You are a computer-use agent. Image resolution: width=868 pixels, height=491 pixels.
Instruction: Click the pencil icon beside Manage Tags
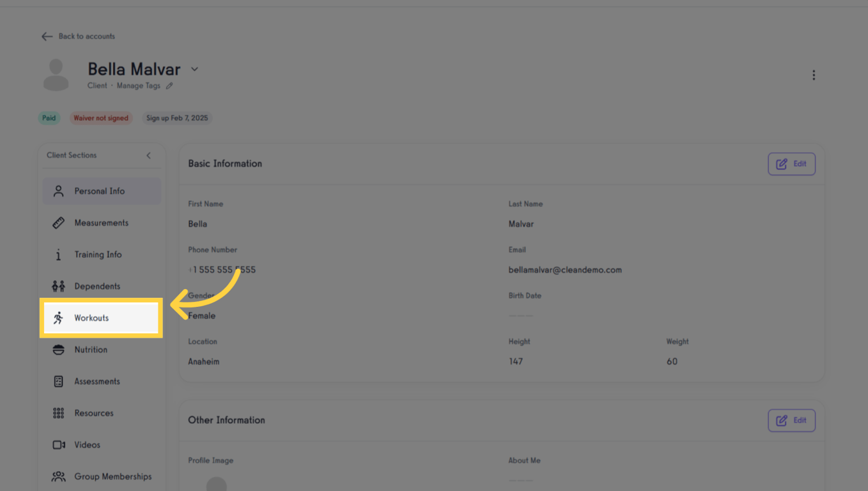coord(169,86)
